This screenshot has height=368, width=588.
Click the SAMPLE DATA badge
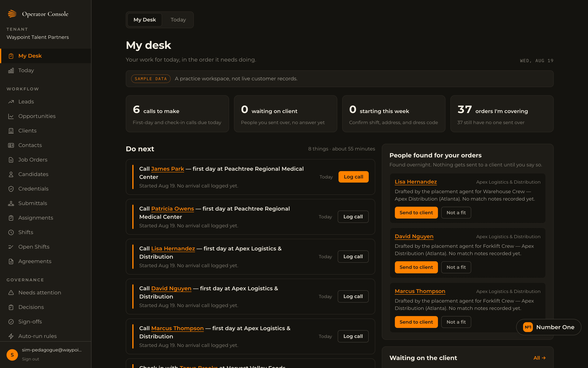click(x=151, y=79)
